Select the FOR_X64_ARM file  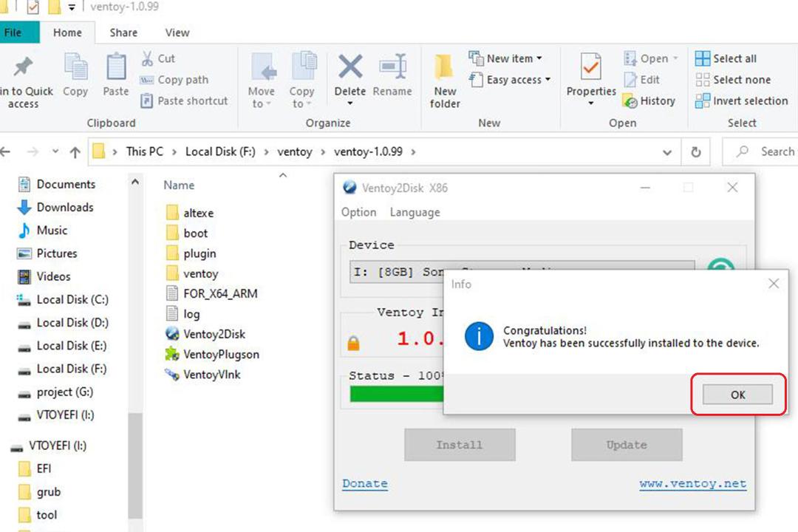tap(212, 294)
